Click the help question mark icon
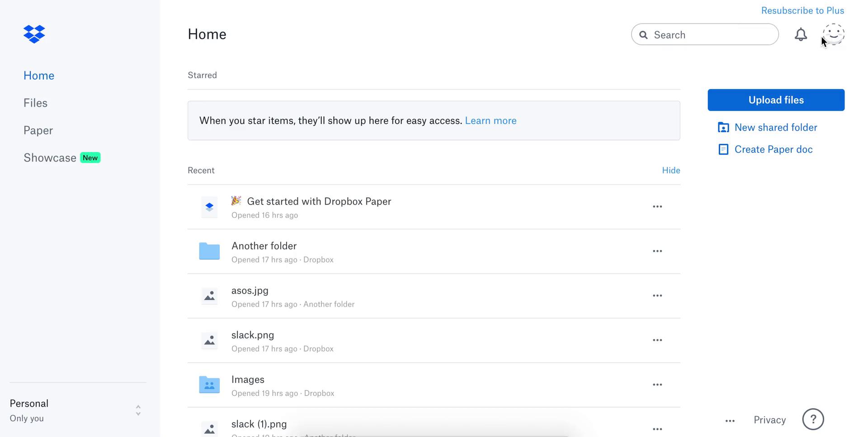The height and width of the screenshot is (437, 868). [813, 419]
